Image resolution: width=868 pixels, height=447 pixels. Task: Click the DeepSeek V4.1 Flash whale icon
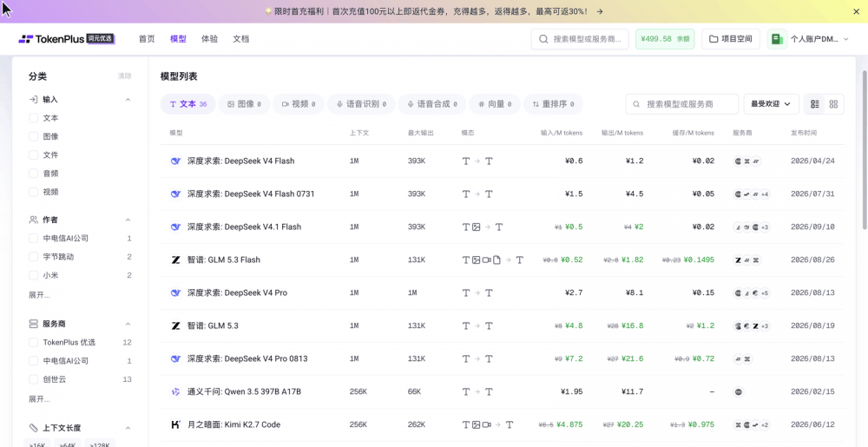(175, 227)
